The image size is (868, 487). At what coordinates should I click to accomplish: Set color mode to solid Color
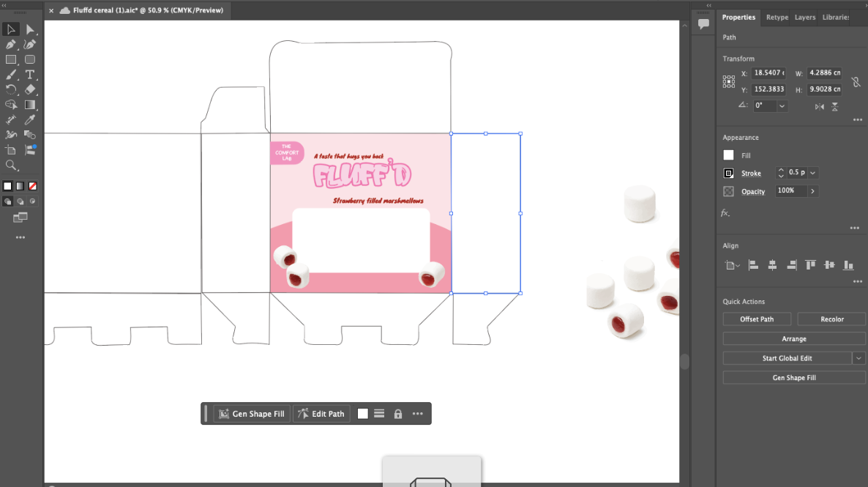tap(8, 186)
